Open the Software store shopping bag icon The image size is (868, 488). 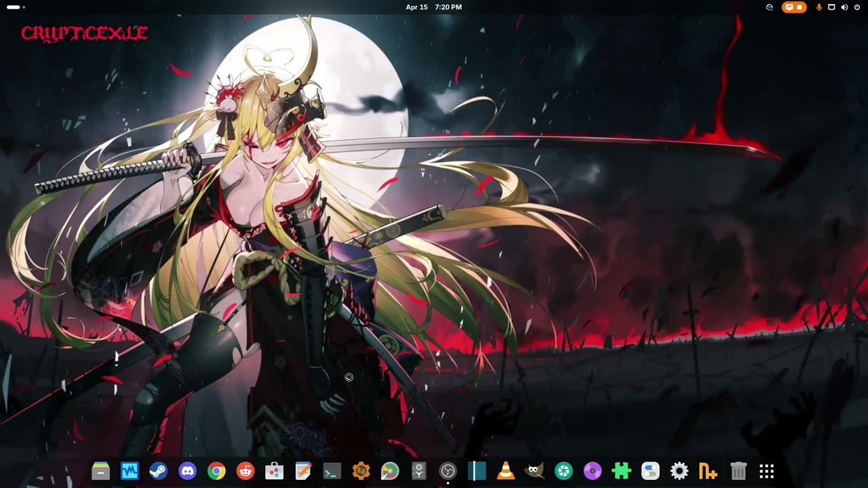[274, 471]
